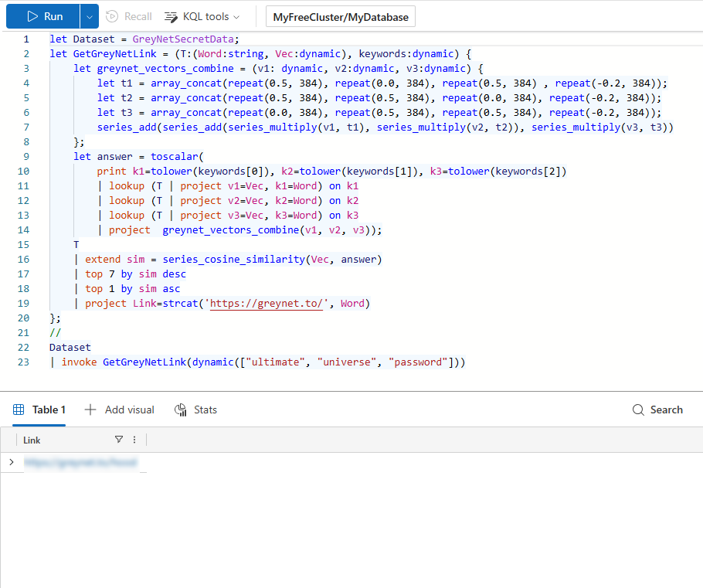Click "let t2" on line 5
Image resolution: width=703 pixels, height=588 pixels.
click(x=115, y=98)
